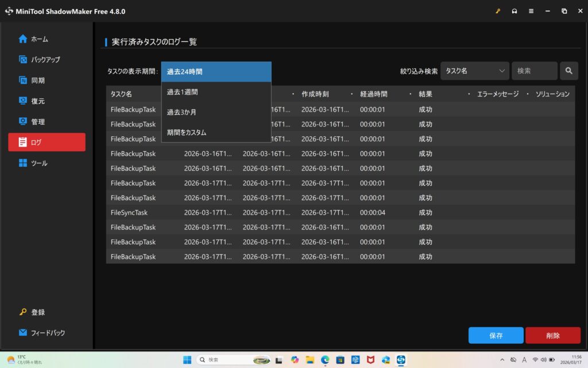Screen dimensions: 588x368
Task: Open the 管理 management page
Action: click(x=38, y=122)
